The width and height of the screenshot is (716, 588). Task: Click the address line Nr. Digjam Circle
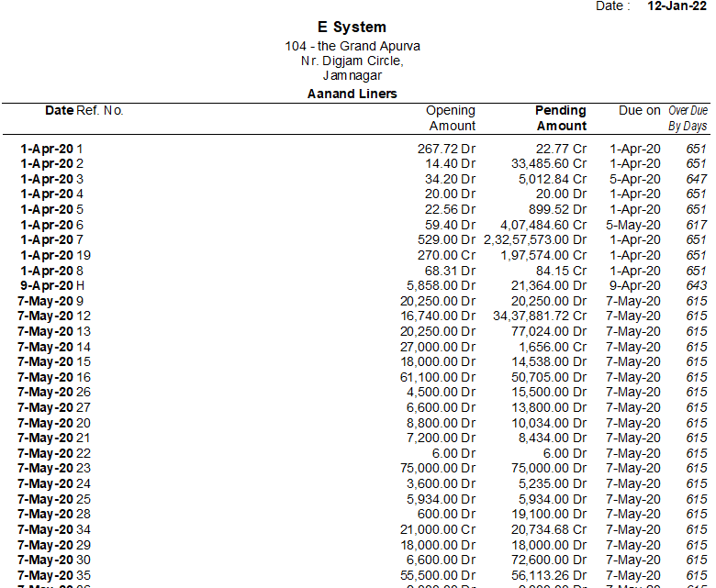(x=352, y=61)
